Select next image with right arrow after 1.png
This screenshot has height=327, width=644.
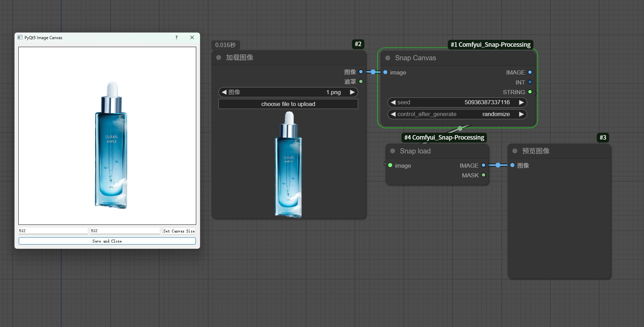352,92
